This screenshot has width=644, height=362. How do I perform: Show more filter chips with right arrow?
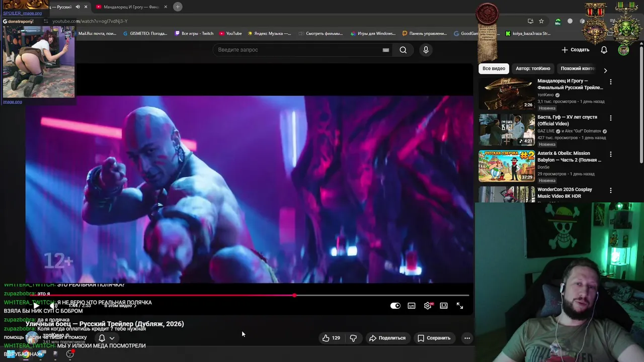[605, 70]
